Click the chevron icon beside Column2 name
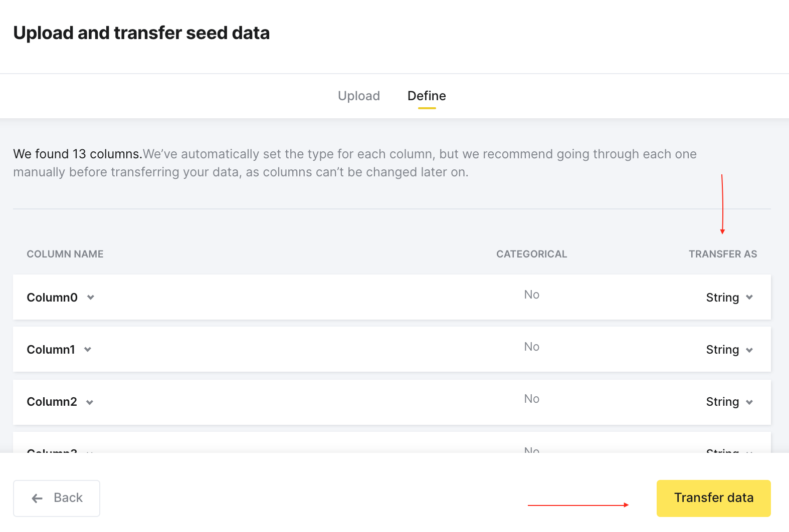The width and height of the screenshot is (789, 532). click(90, 402)
